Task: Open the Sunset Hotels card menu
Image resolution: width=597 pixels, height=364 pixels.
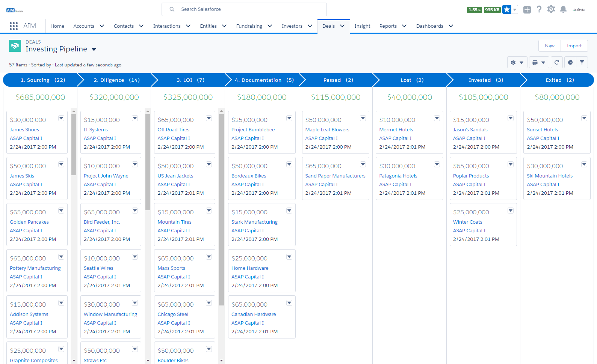Action: 584,118
